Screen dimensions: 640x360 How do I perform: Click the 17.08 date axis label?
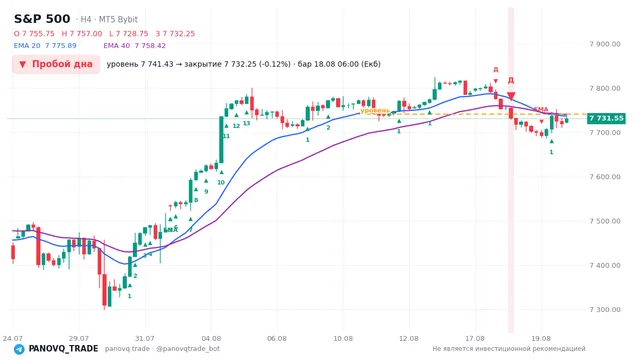click(475, 338)
